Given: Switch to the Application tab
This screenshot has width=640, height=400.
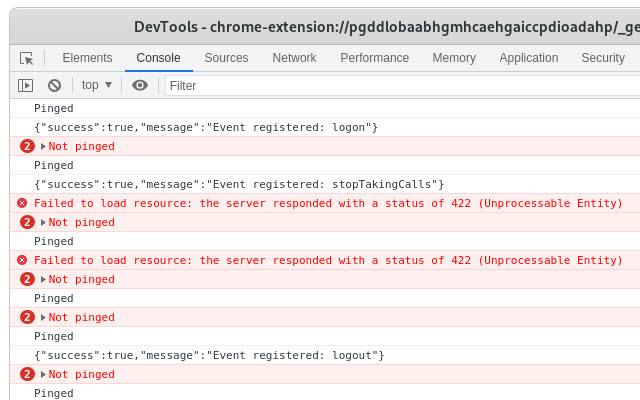Looking at the screenshot, I should tap(529, 58).
